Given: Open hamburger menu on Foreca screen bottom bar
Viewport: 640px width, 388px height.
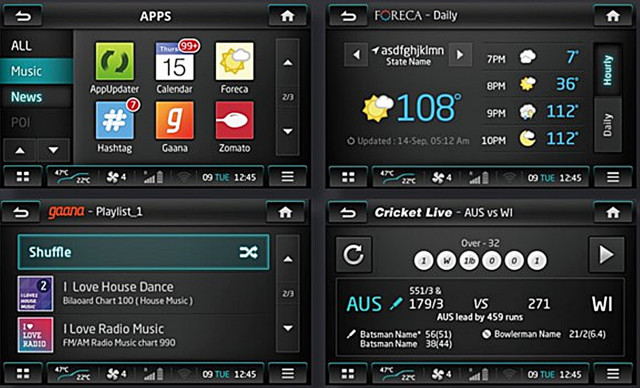Looking at the screenshot, I should coord(613,177).
